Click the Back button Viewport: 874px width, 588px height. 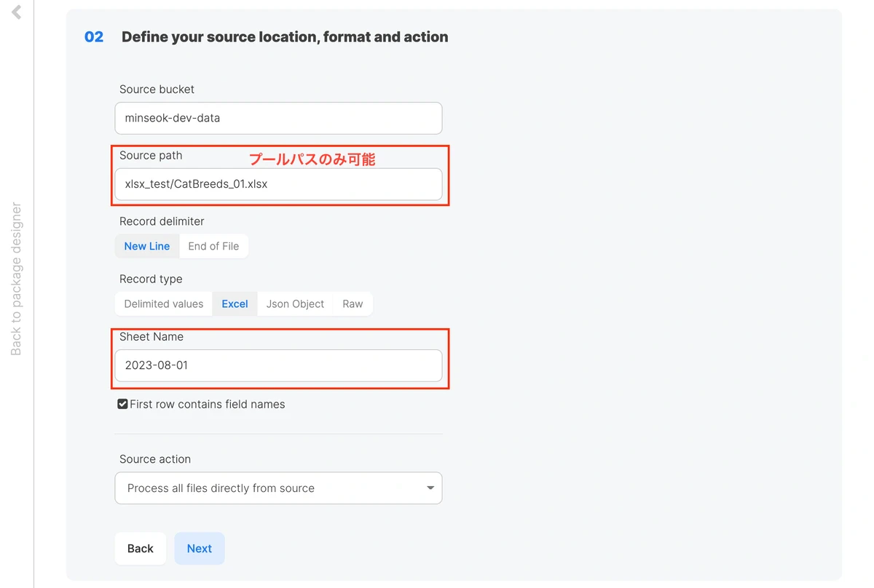pyautogui.click(x=141, y=549)
